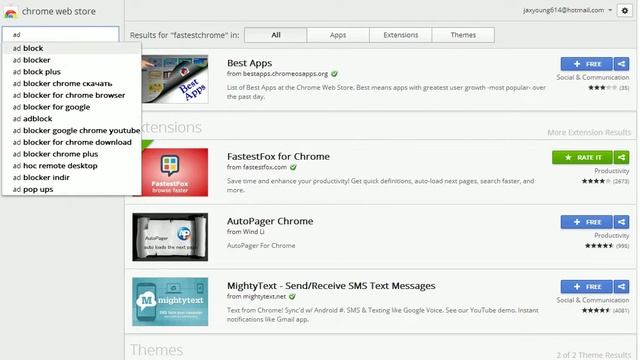
Task: Click MightyText star rating
Action: [596, 311]
